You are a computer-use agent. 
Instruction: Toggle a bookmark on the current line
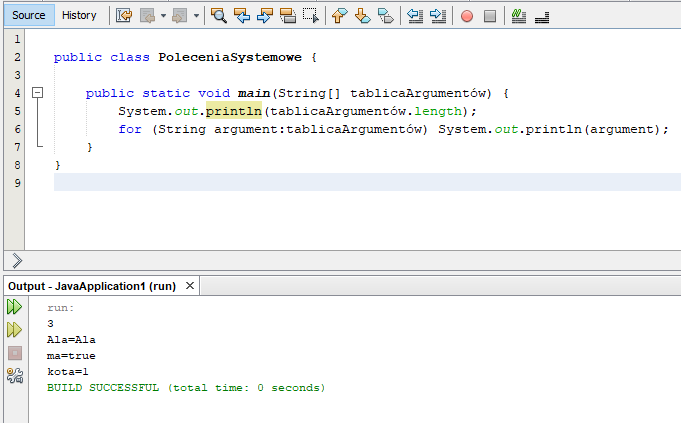[x=386, y=15]
